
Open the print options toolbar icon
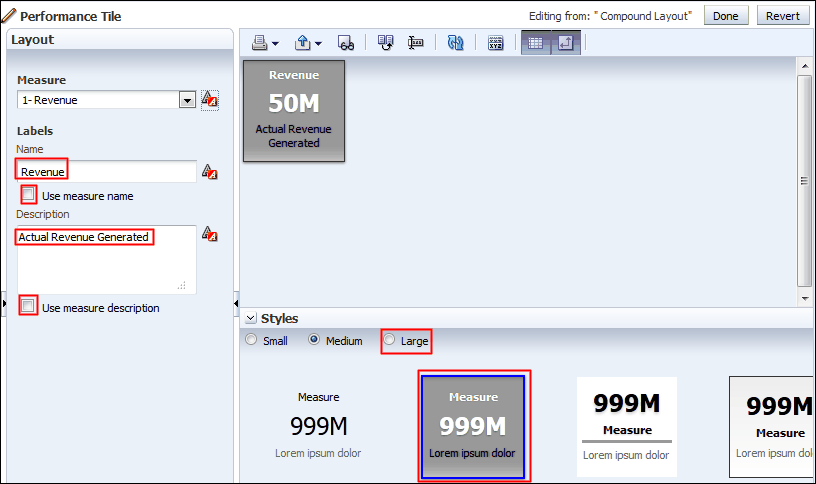[x=260, y=43]
